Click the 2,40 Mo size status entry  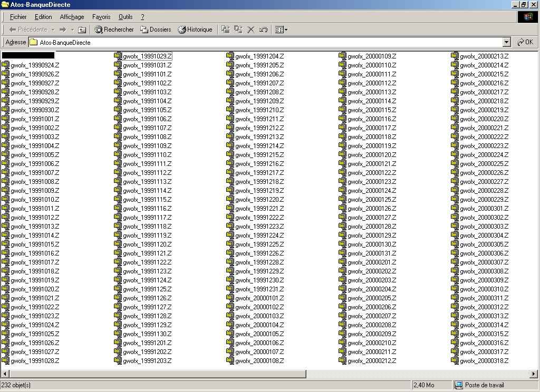[423, 385]
